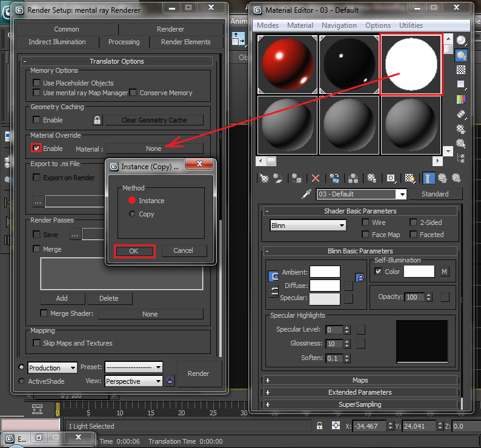This screenshot has width=481, height=448.
Task: Open the Navigation menu
Action: point(339,25)
